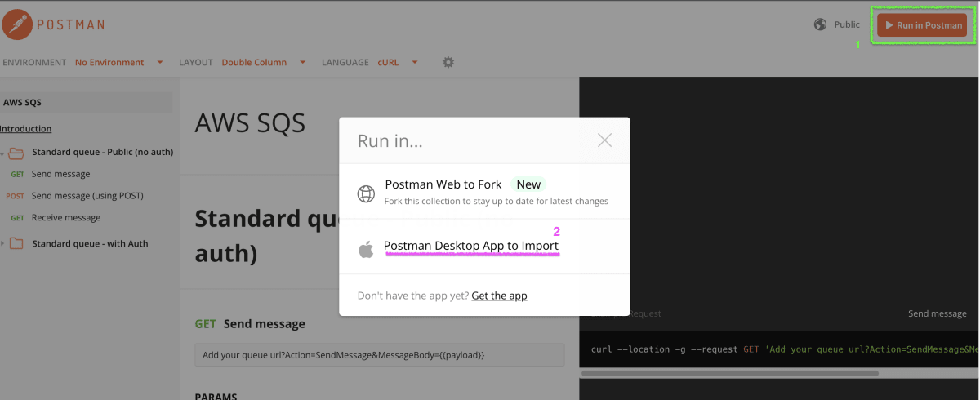Click folder icon of Standard queue - with Auth

[16, 243]
